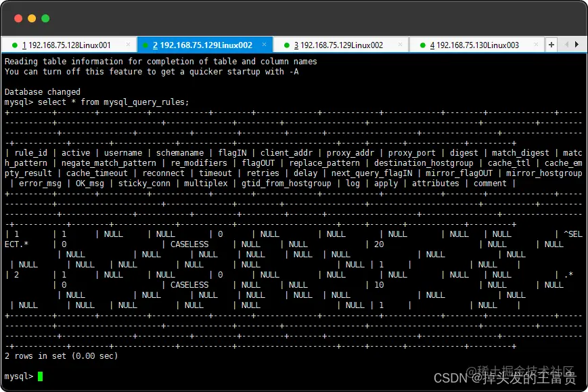Click 'username' column header
The image size is (588, 392).
[x=123, y=153]
